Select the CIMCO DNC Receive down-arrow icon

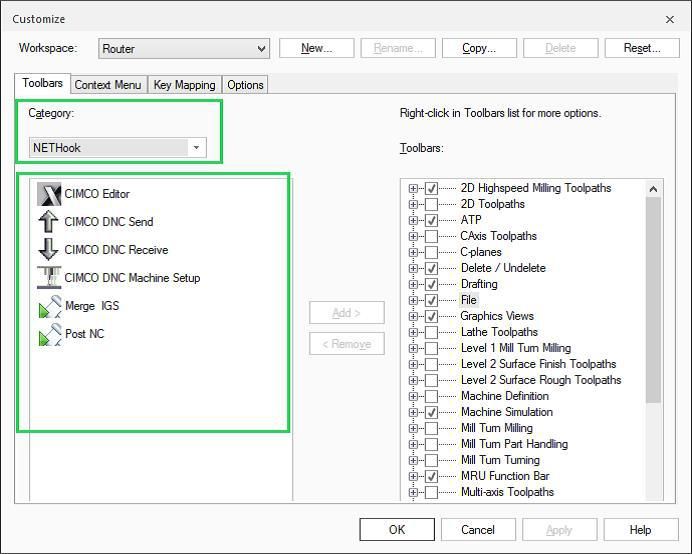[x=49, y=249]
